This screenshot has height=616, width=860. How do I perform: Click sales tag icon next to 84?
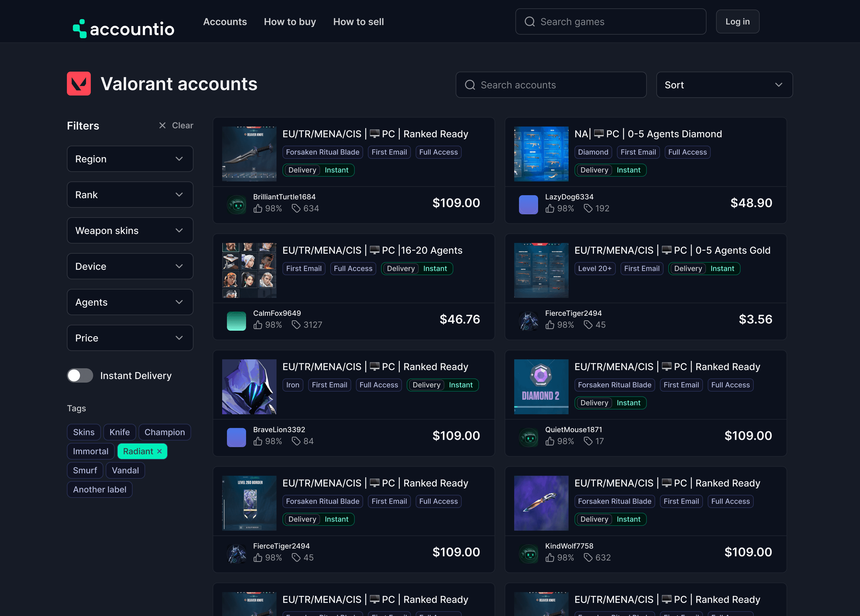point(296,441)
